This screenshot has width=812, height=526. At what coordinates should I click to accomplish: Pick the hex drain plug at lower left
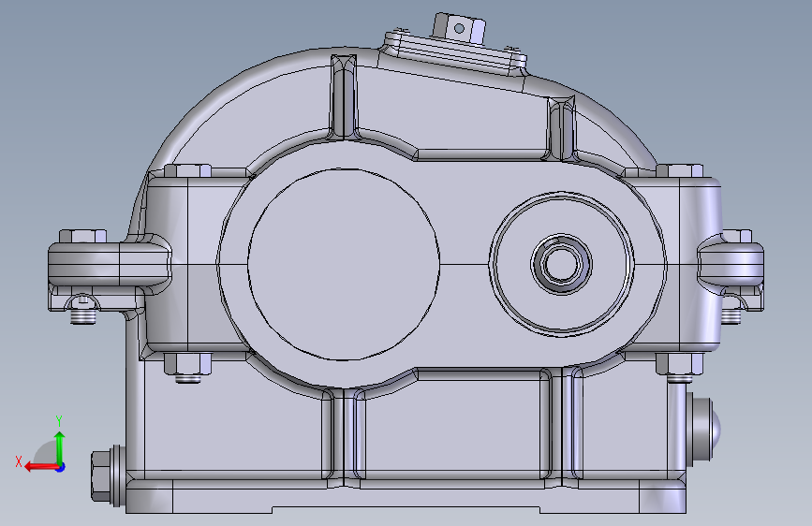(x=107, y=475)
